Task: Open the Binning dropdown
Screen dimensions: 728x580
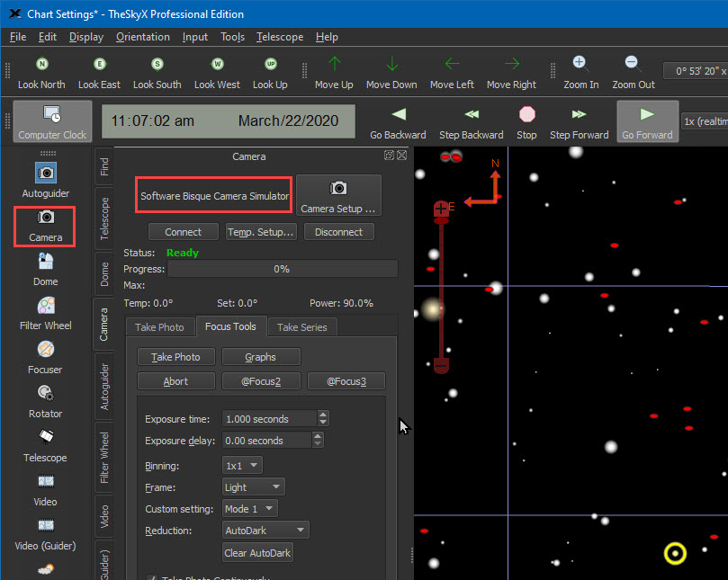Action: coord(242,466)
